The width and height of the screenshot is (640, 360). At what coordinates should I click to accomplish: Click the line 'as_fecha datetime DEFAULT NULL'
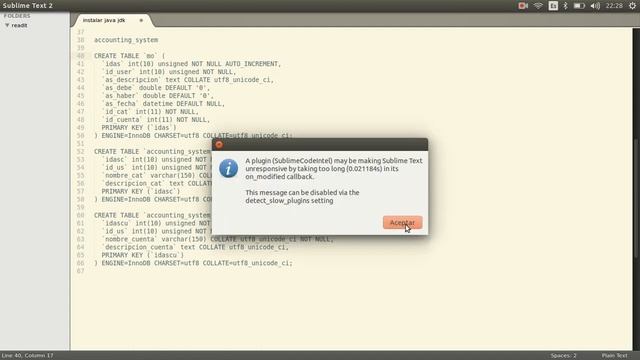coord(163,104)
